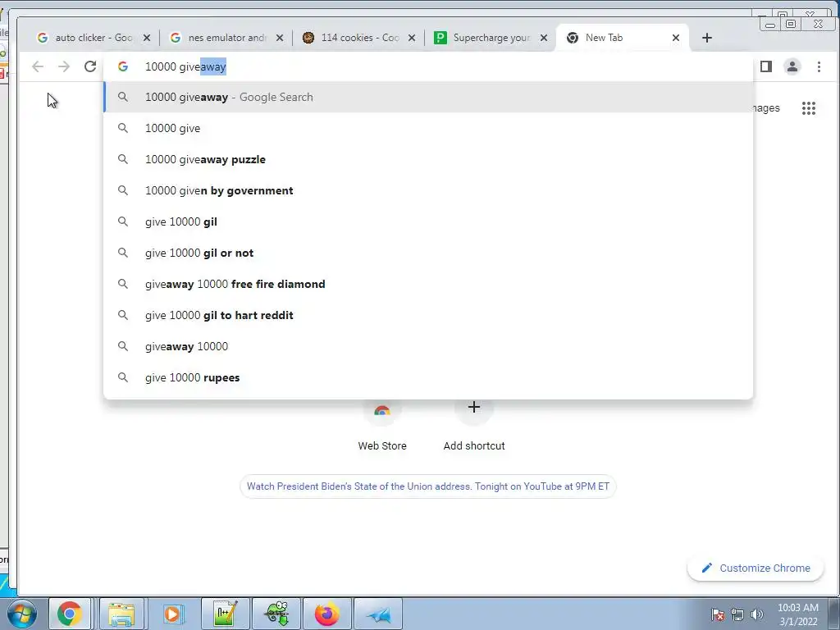Switch to the nes emulator tab

coord(225,38)
